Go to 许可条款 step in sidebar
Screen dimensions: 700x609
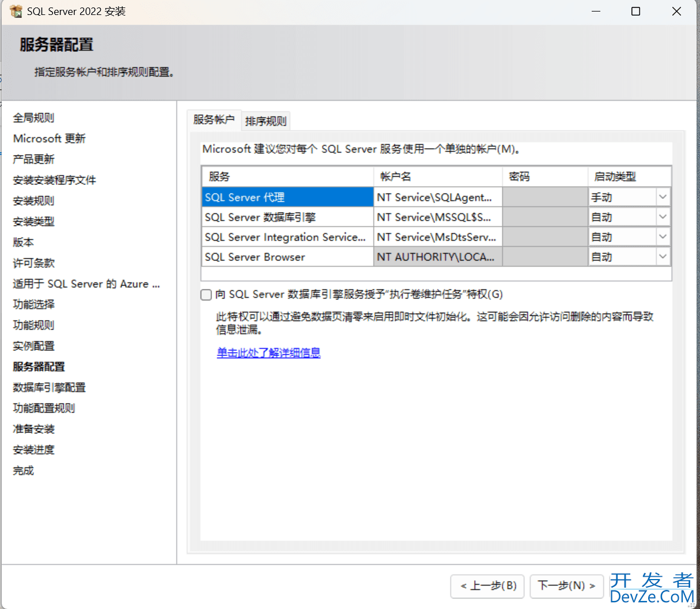click(x=33, y=263)
